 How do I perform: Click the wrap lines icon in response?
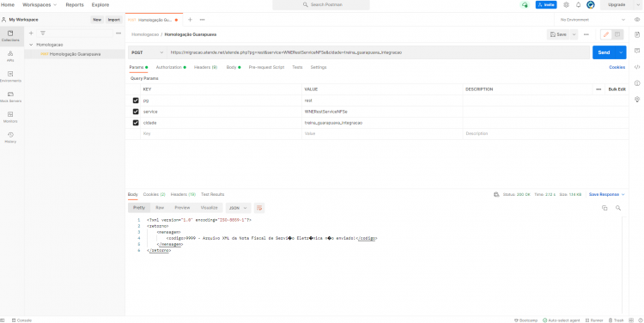pyautogui.click(x=259, y=208)
